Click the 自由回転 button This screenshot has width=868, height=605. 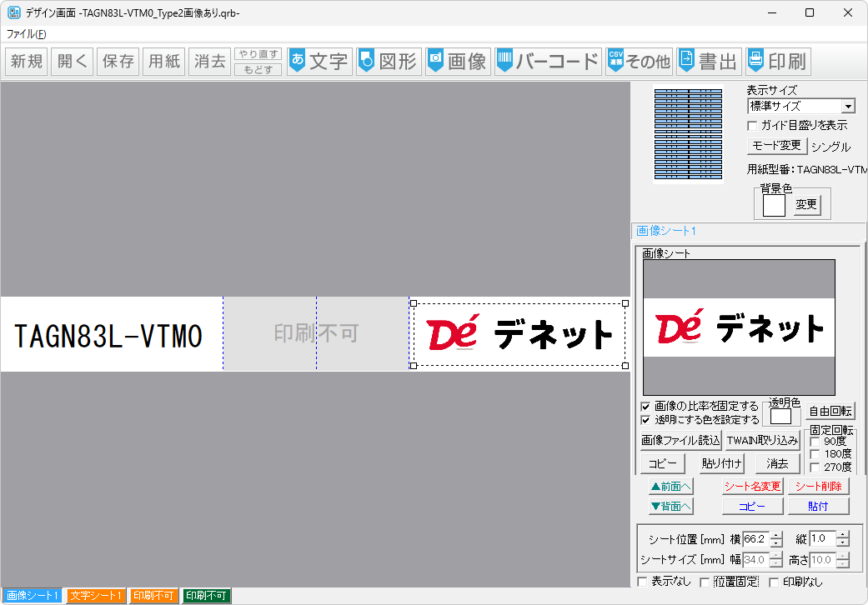[x=830, y=411]
